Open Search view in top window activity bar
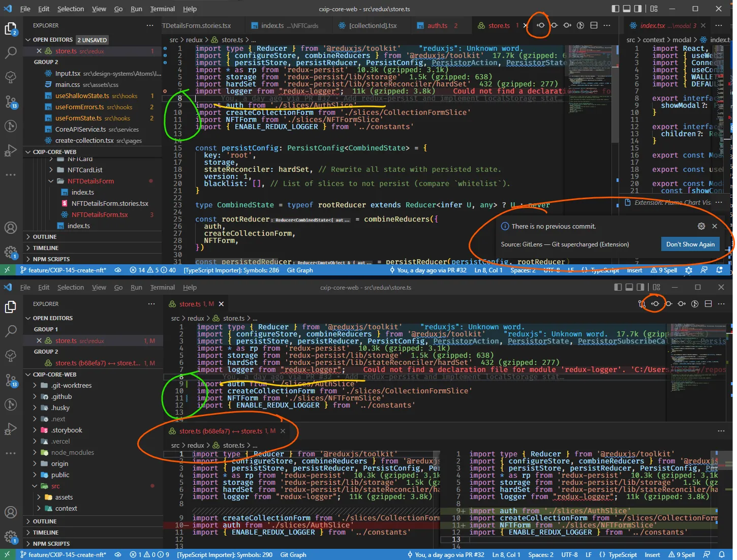This screenshot has width=737, height=560. (11, 52)
